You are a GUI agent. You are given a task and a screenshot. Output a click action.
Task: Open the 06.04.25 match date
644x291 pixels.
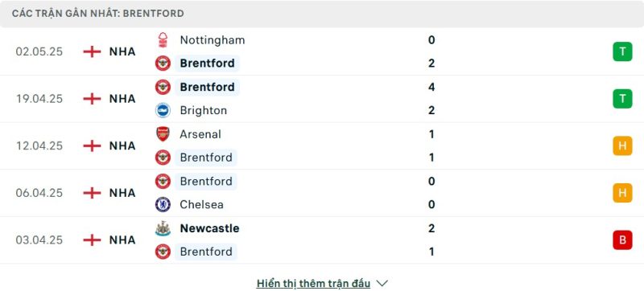(x=39, y=193)
